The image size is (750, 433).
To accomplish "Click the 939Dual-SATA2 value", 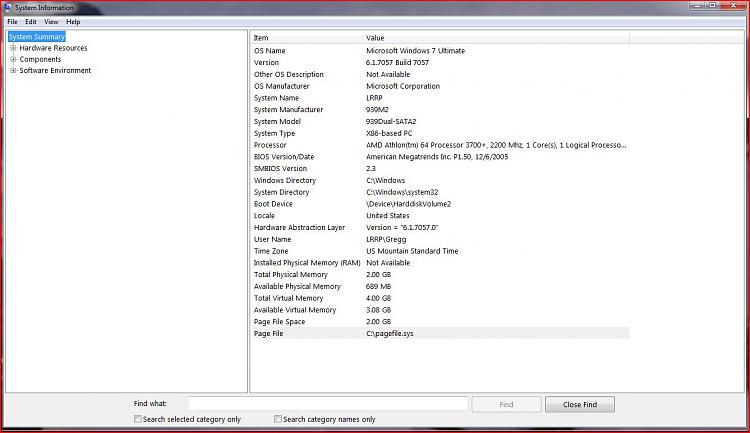I will (391, 122).
